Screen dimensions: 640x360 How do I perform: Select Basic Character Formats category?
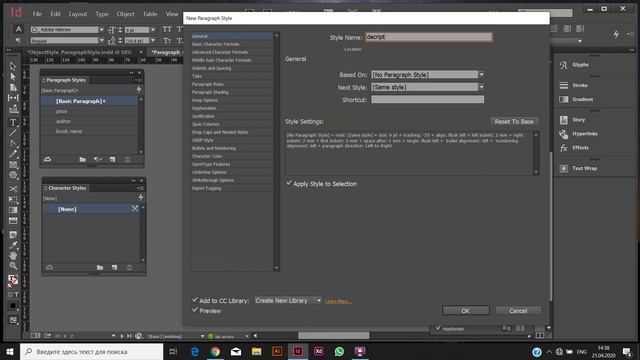[x=232, y=44]
